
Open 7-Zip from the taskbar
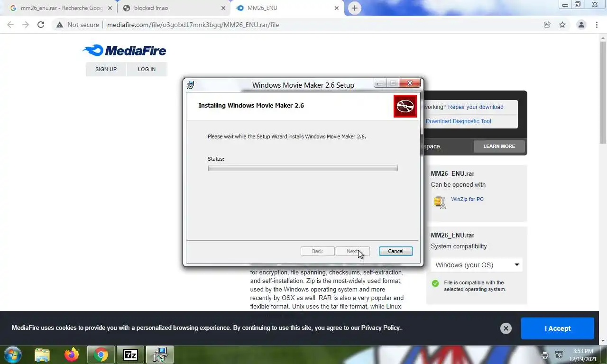130,355
